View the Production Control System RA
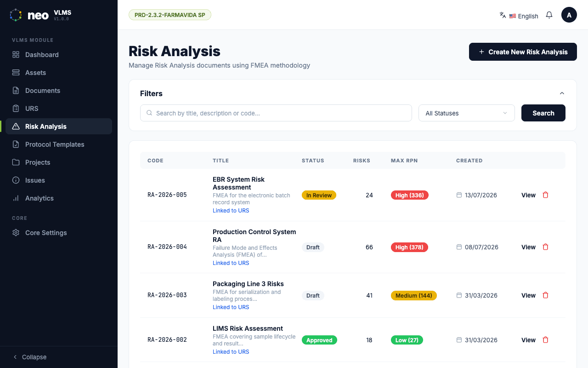The image size is (588, 368). [528, 247]
